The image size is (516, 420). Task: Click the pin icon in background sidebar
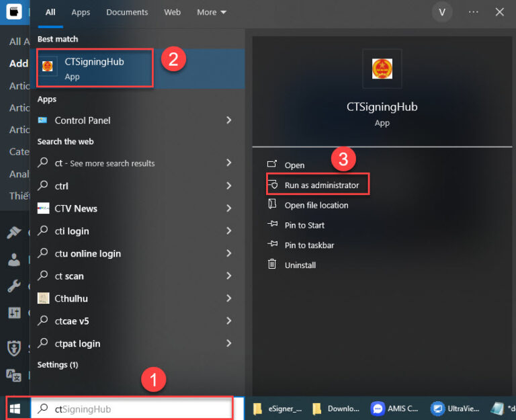click(x=14, y=233)
